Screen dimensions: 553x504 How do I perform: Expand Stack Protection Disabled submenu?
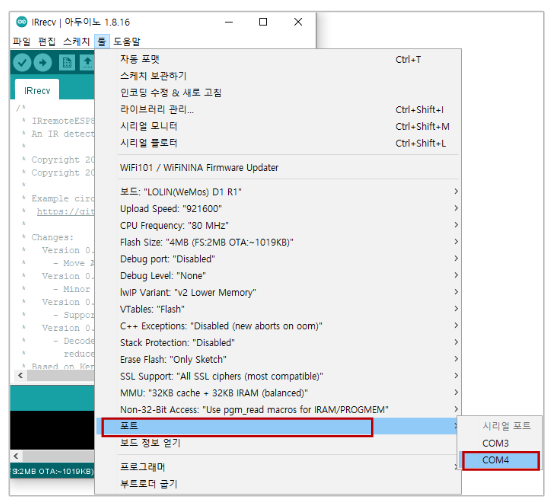[278, 342]
